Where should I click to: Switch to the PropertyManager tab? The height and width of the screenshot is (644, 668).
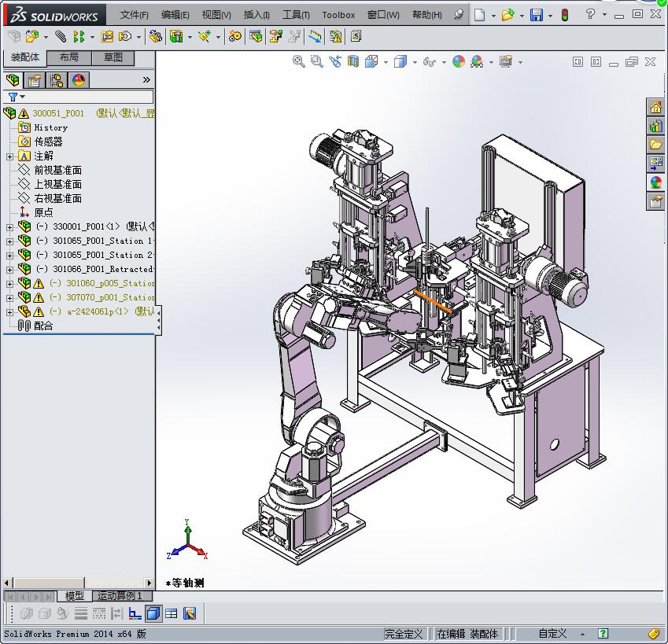click(35, 80)
